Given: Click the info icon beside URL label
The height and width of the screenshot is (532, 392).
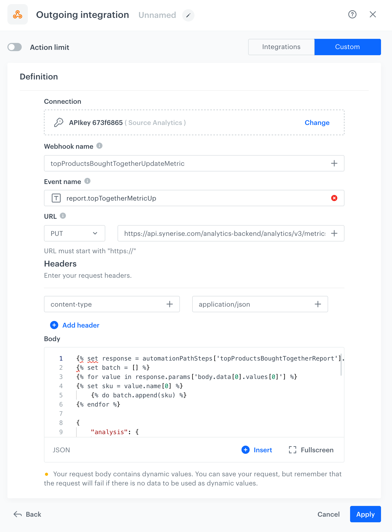Looking at the screenshot, I should click(x=63, y=216).
